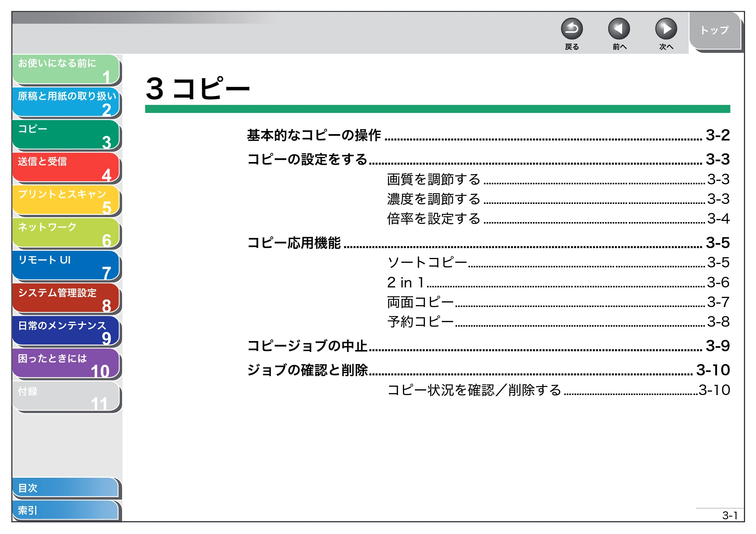
Task: Go to the 2 in 1 entry
Action: click(405, 282)
